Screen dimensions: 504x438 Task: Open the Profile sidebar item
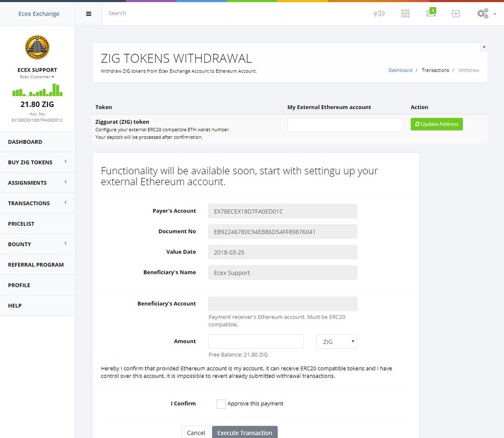[37, 285]
